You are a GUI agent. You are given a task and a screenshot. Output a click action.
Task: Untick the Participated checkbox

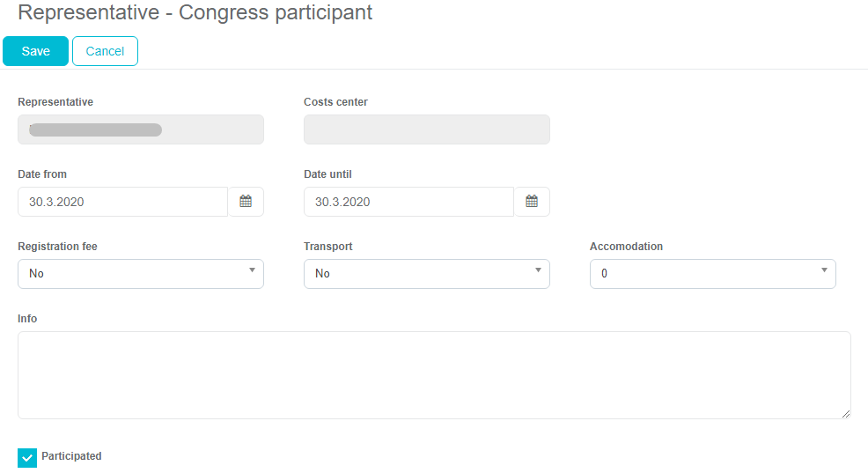tap(27, 457)
